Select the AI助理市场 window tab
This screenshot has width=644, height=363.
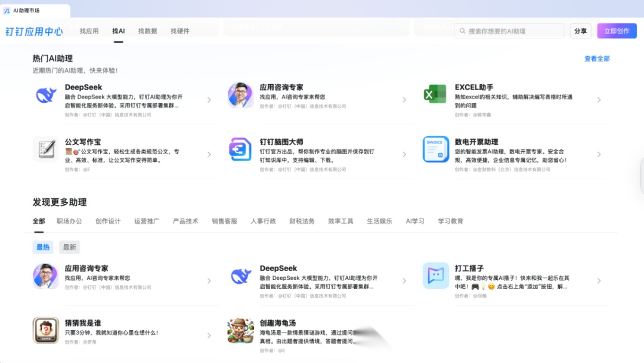click(35, 11)
